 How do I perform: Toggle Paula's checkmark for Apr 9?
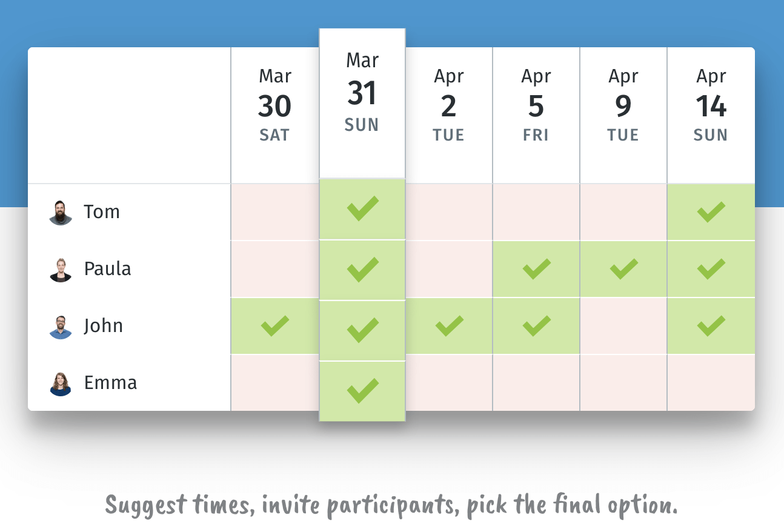(623, 268)
